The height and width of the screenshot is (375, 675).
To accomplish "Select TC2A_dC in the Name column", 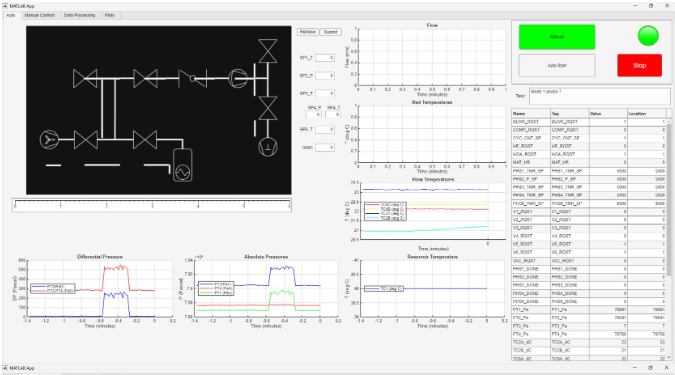I will click(531, 342).
